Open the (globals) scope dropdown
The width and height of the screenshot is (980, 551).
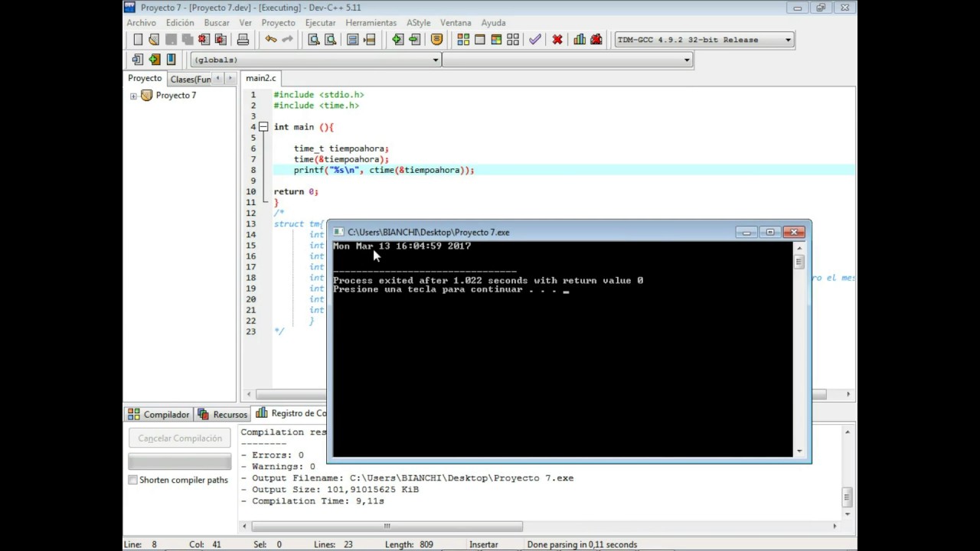pyautogui.click(x=315, y=60)
